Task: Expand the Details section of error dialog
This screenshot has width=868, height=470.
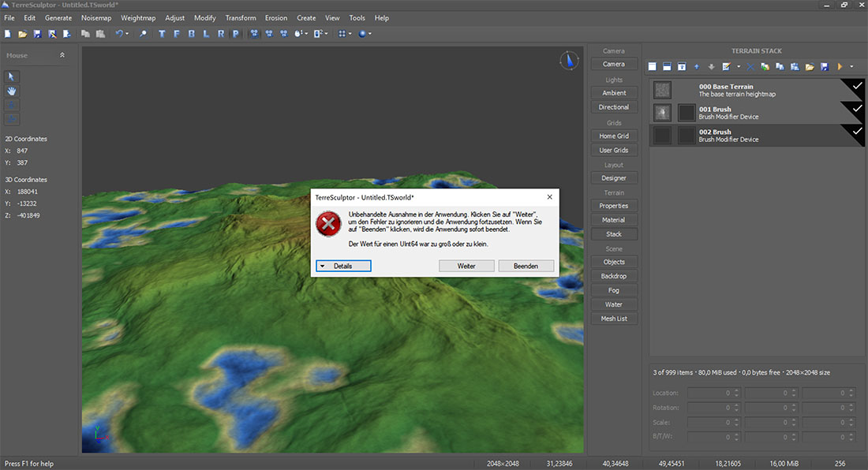Action: tap(343, 266)
